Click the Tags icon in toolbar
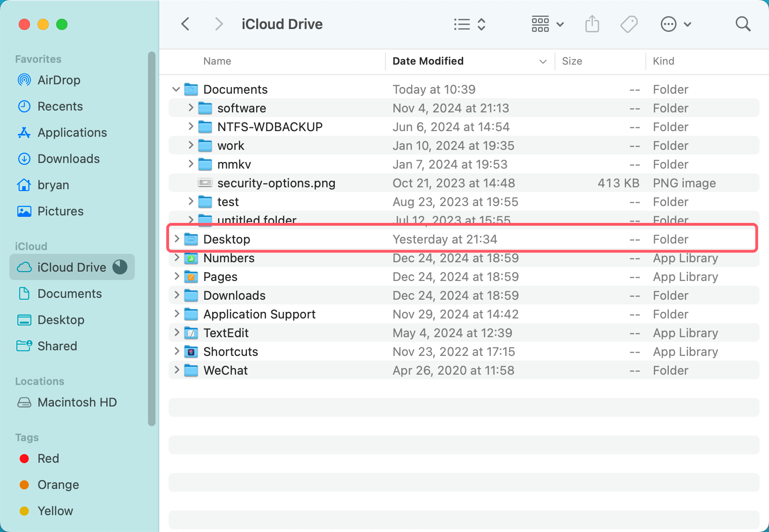 pyautogui.click(x=629, y=24)
